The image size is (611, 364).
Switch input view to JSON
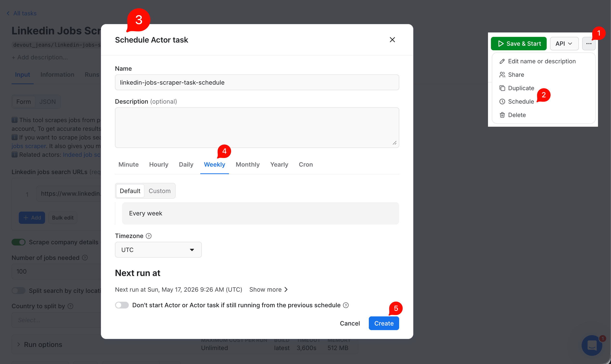47,101
